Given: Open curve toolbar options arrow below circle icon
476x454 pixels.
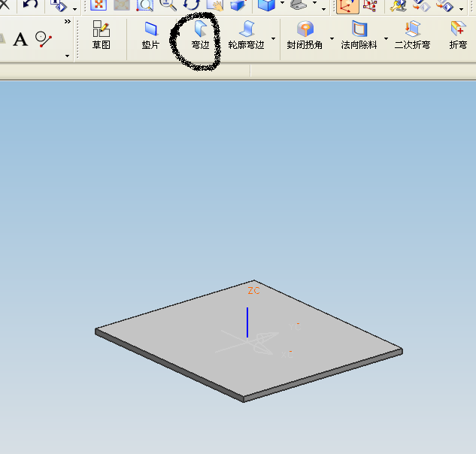Looking at the screenshot, I should click(x=68, y=56).
